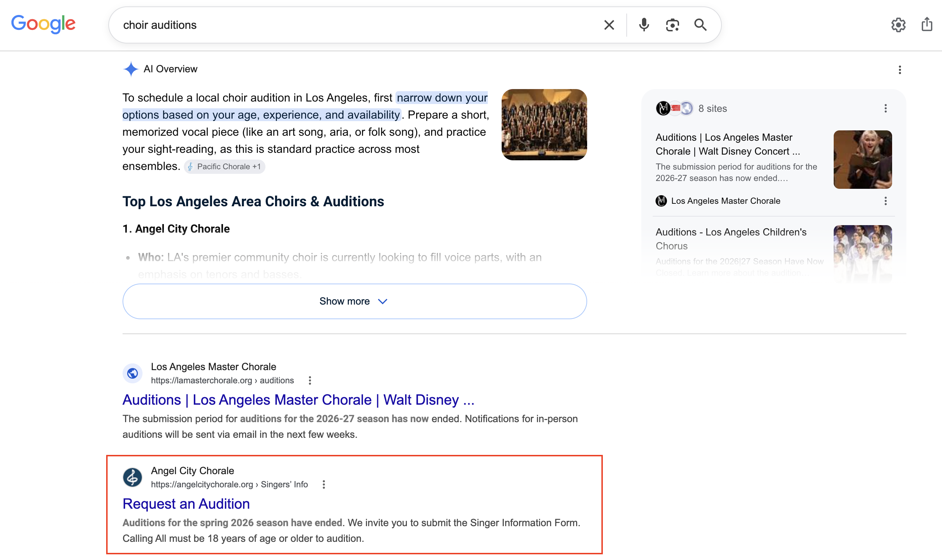This screenshot has height=560, width=942.
Task: Select heading Top Los Angeles Area Choirs & Auditions
Action: 253,202
